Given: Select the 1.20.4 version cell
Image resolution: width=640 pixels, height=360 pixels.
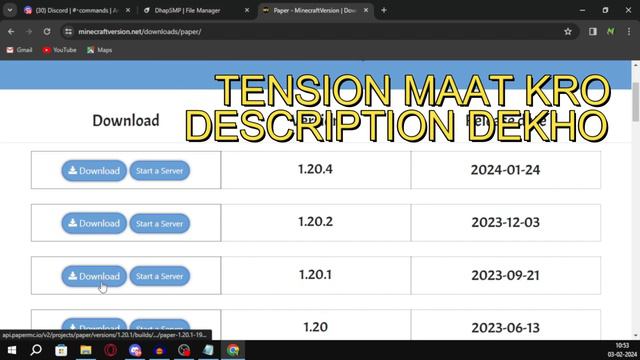Looking at the screenshot, I should tap(316, 169).
